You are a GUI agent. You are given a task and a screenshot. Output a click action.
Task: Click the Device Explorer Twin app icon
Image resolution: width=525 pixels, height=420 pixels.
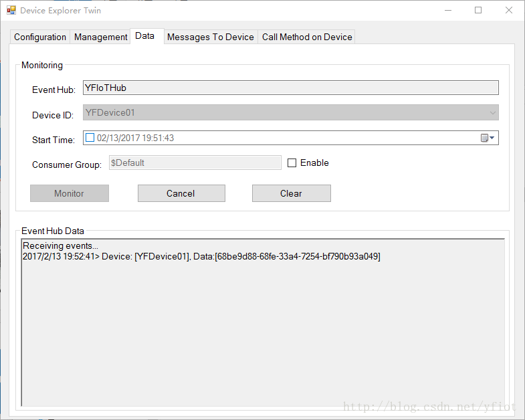point(11,11)
